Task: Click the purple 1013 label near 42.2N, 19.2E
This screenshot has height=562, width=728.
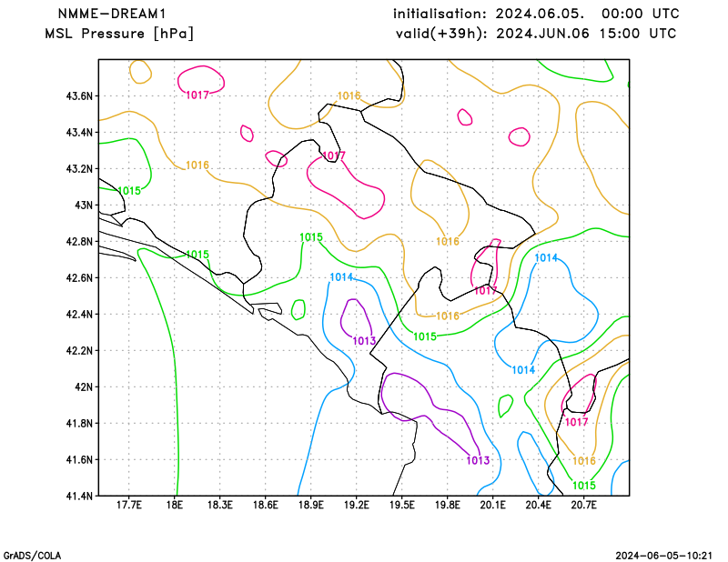Action: [364, 341]
